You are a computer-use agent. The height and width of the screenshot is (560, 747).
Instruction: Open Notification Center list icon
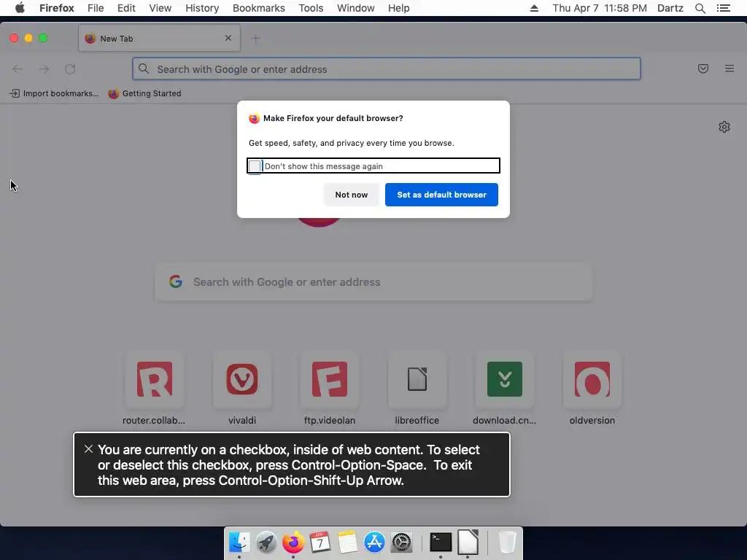coord(723,8)
